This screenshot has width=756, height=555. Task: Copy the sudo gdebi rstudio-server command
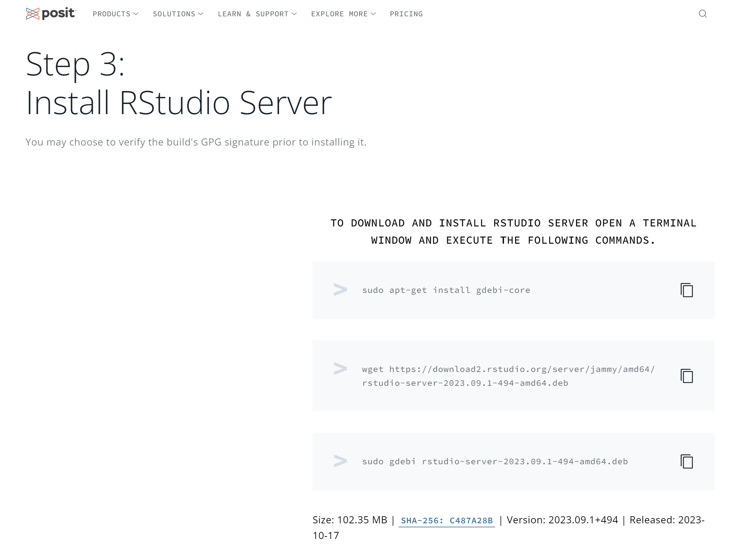(687, 461)
